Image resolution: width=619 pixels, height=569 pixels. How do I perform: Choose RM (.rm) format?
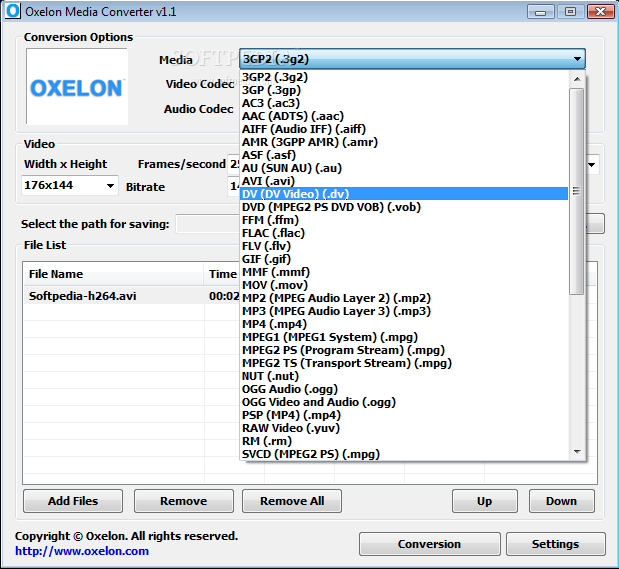coord(404,441)
